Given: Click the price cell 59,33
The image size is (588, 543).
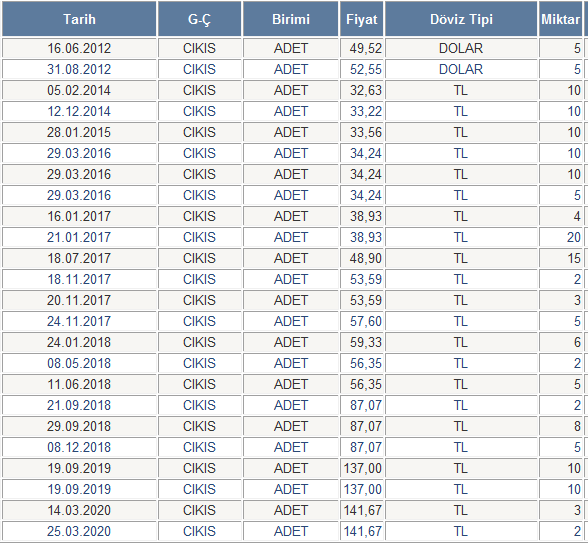Looking at the screenshot, I should (x=362, y=342).
